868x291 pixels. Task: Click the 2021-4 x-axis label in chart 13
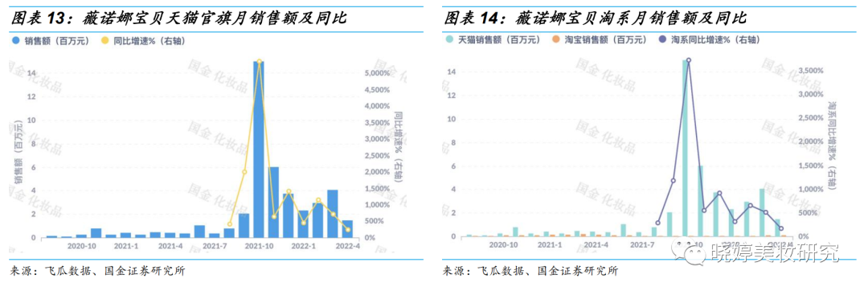click(x=170, y=245)
